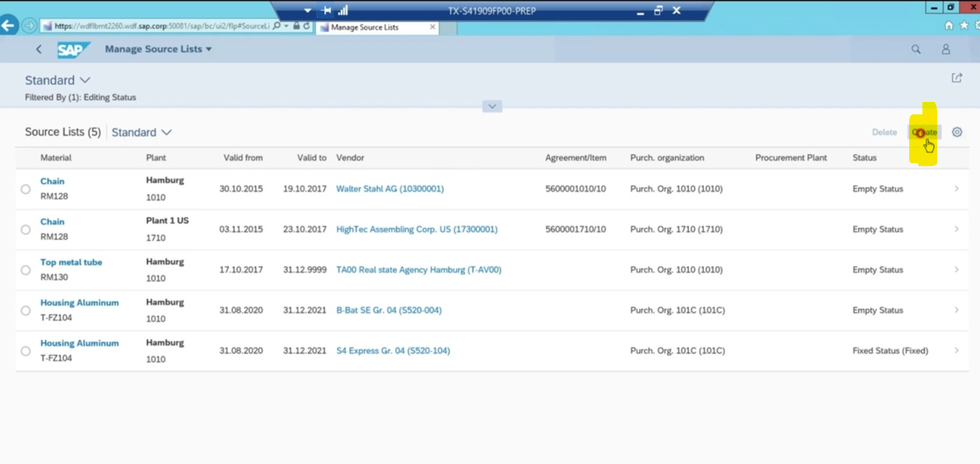Select the radio button for Walter Stahl AG row
Image resolution: width=980 pixels, height=464 pixels.
point(26,189)
